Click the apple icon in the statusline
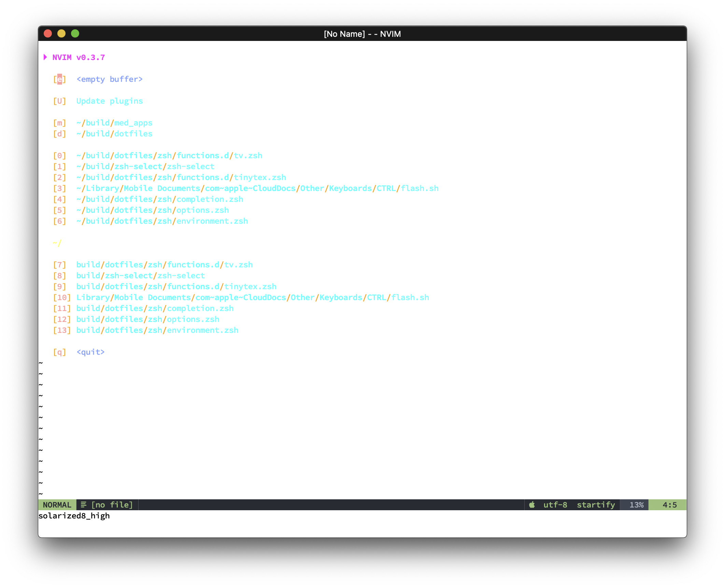 [531, 505]
